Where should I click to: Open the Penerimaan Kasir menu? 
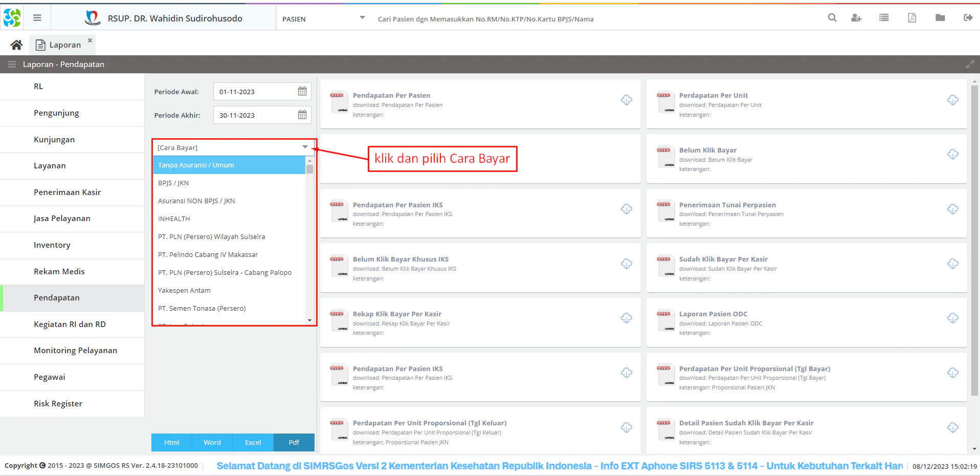72,192
